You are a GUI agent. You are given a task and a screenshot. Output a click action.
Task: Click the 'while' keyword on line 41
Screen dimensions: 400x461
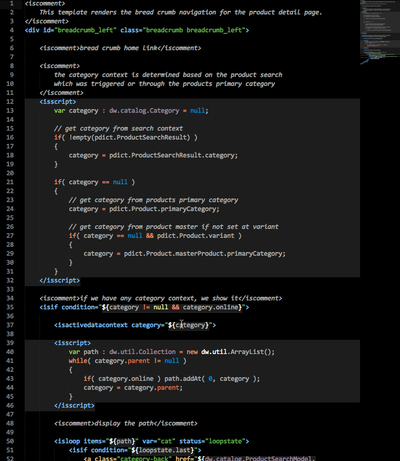click(78, 361)
